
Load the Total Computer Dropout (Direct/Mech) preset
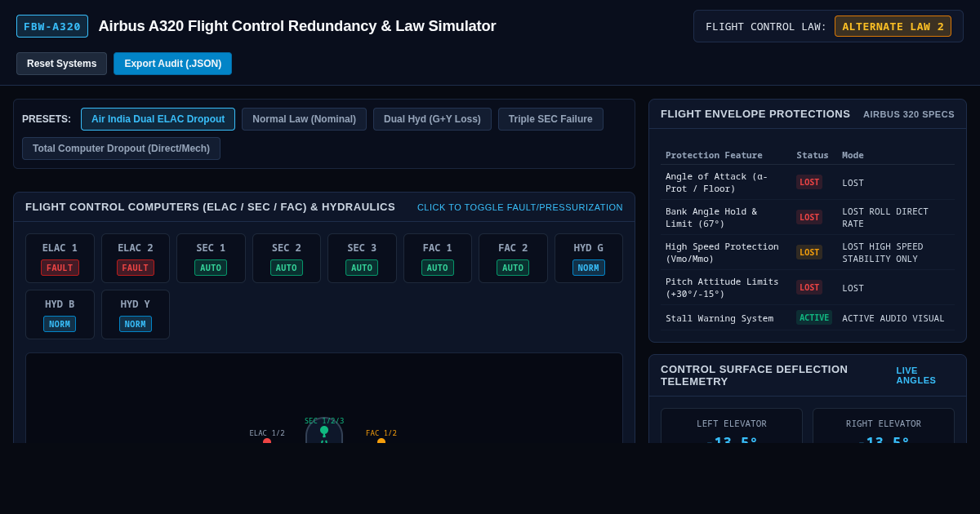click(x=121, y=148)
